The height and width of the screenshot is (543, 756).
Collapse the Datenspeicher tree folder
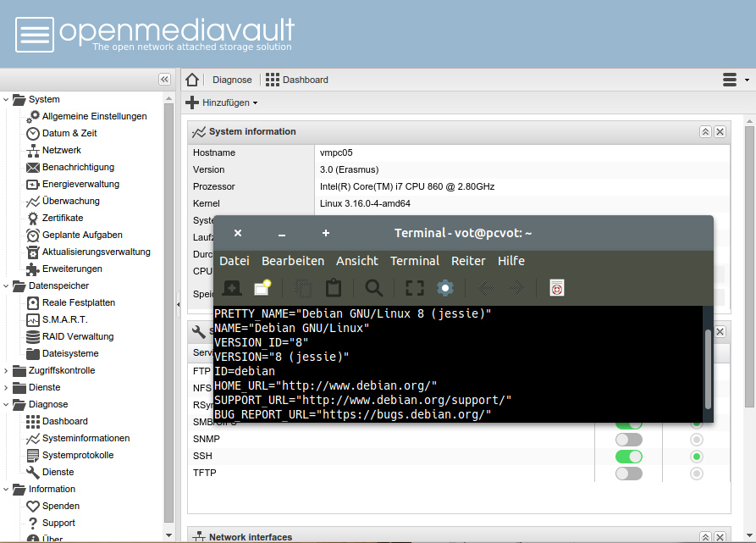(x=6, y=286)
